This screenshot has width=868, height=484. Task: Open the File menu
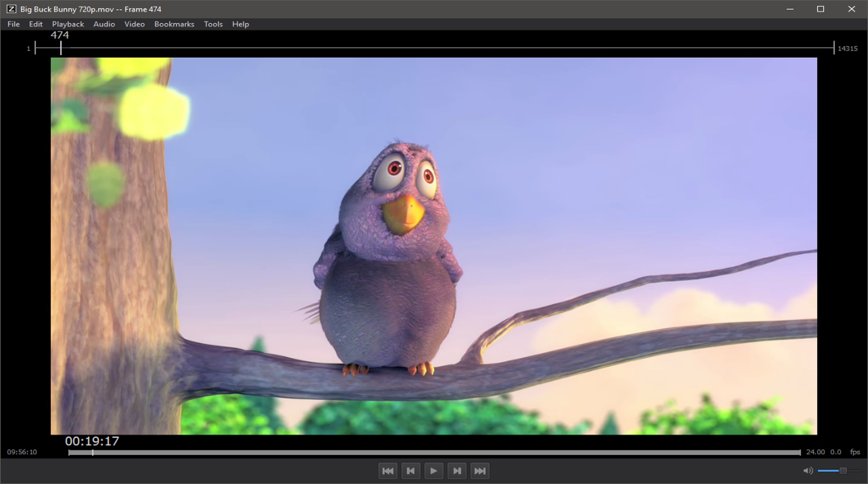pos(13,24)
